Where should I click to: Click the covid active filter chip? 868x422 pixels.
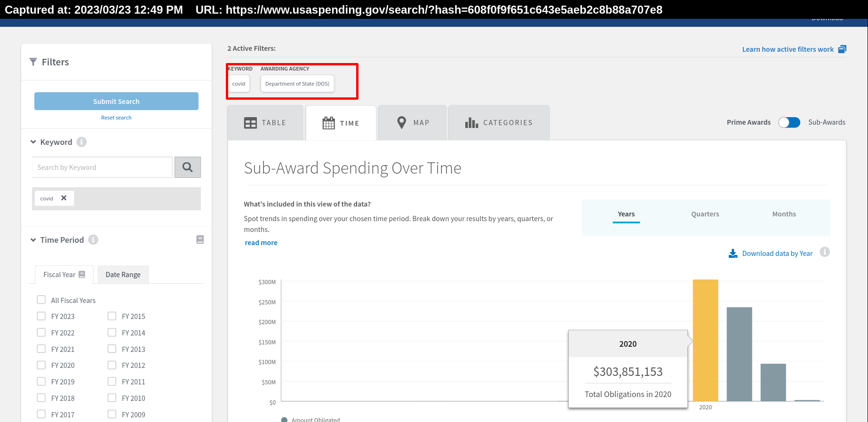[239, 84]
